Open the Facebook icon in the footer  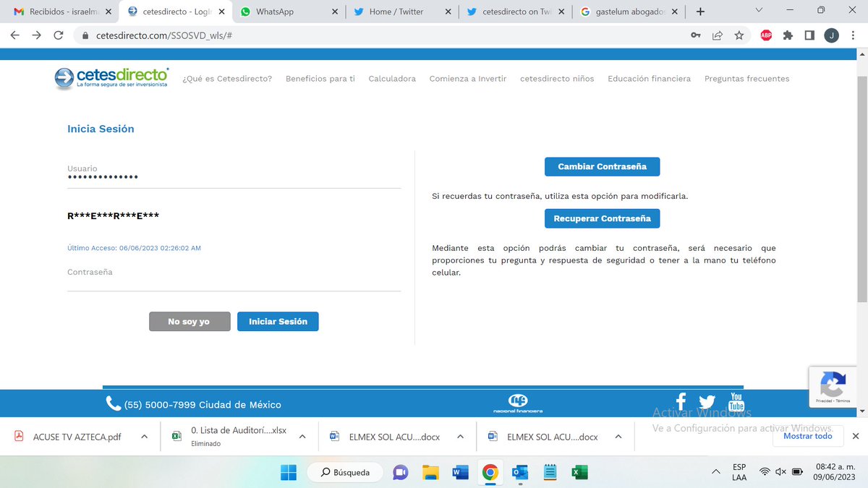click(x=681, y=402)
